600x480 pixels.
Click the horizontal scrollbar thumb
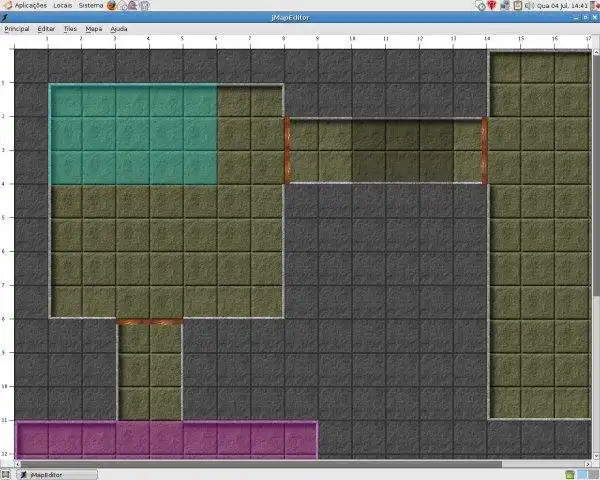pyautogui.click(x=261, y=464)
